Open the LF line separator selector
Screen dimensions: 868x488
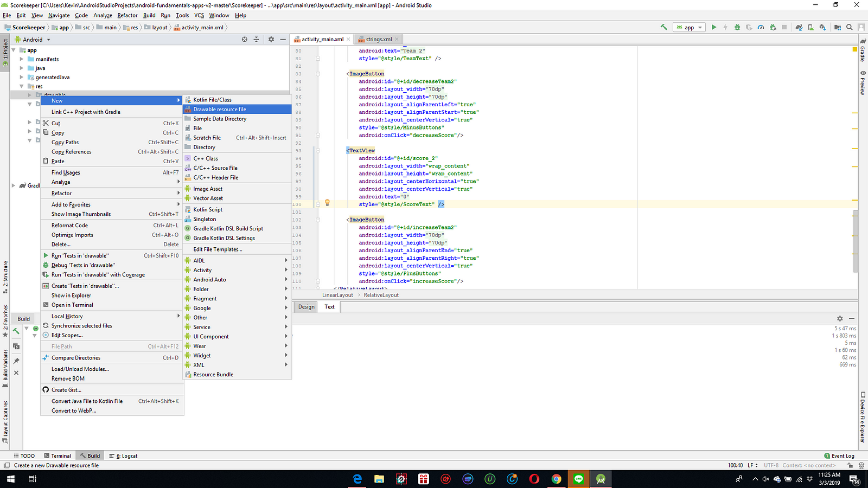pos(752,465)
